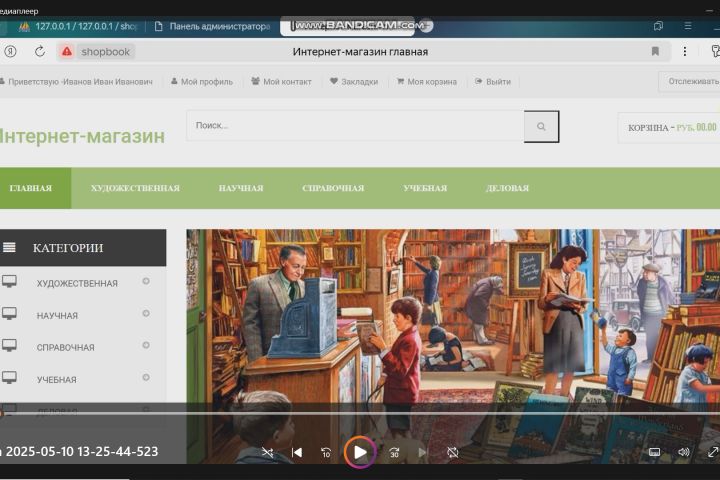Screen dimensions: 720x480
Task: Select Учебная in categories list
Action: 56,380
